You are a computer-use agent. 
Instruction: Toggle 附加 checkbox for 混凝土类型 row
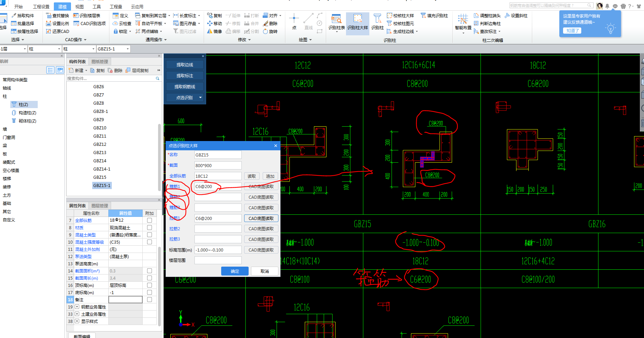click(x=150, y=235)
